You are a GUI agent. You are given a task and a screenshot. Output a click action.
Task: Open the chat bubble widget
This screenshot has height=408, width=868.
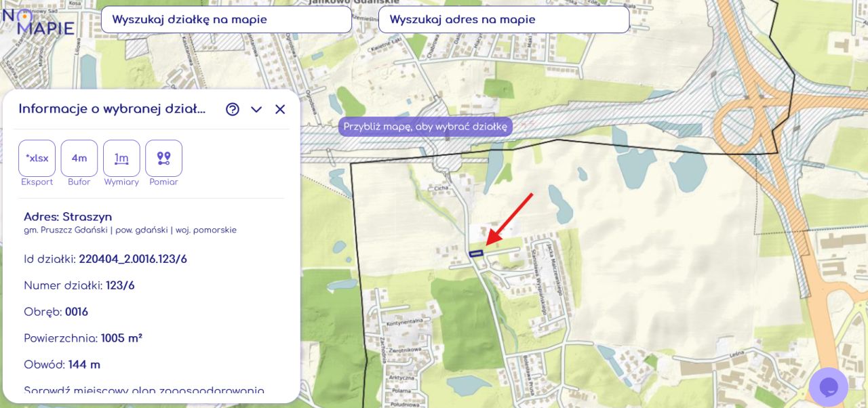829,387
